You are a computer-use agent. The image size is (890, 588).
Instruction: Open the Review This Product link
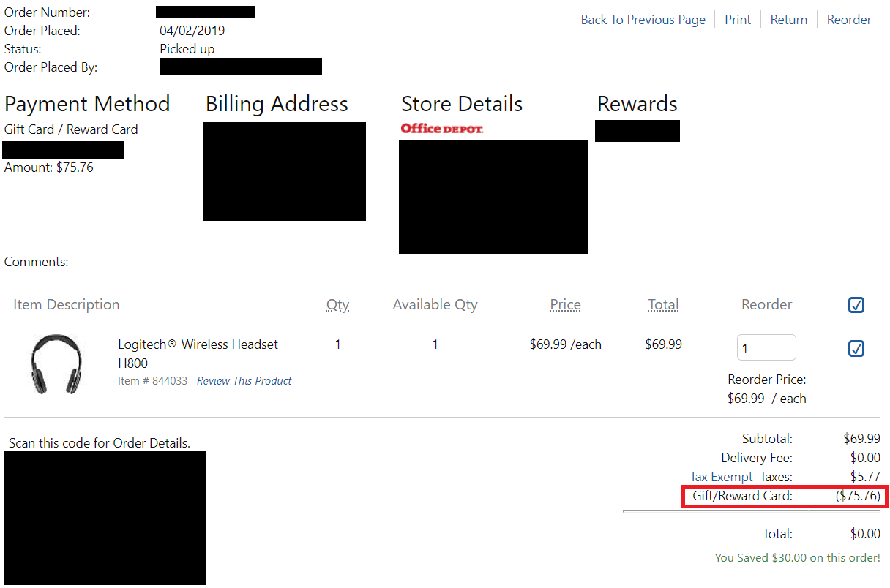click(x=244, y=381)
